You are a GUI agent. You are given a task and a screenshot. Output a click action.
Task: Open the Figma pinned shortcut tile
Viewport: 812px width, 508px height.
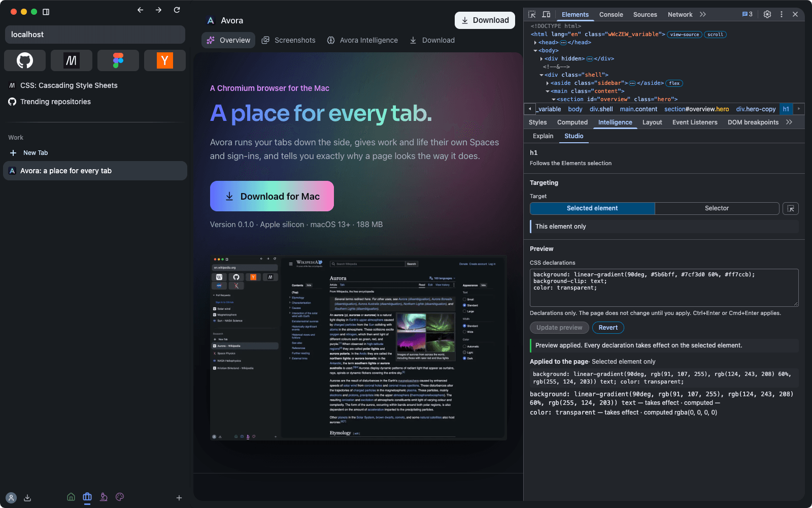click(x=118, y=60)
